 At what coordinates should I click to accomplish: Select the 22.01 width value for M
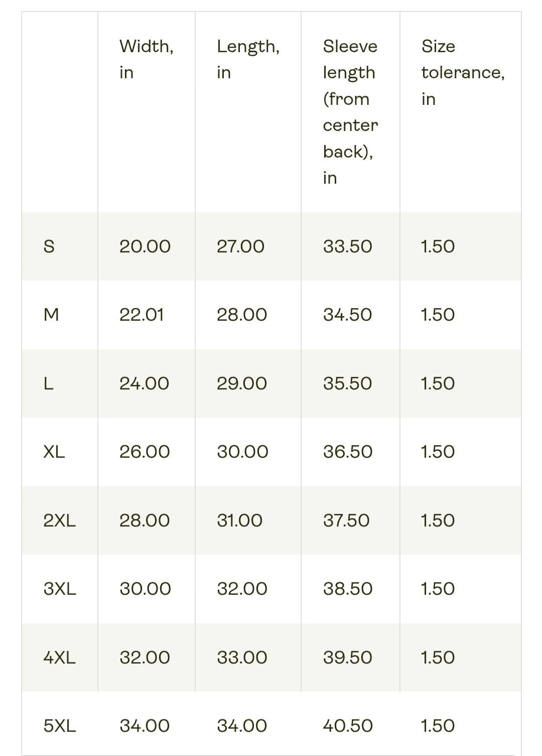click(142, 315)
